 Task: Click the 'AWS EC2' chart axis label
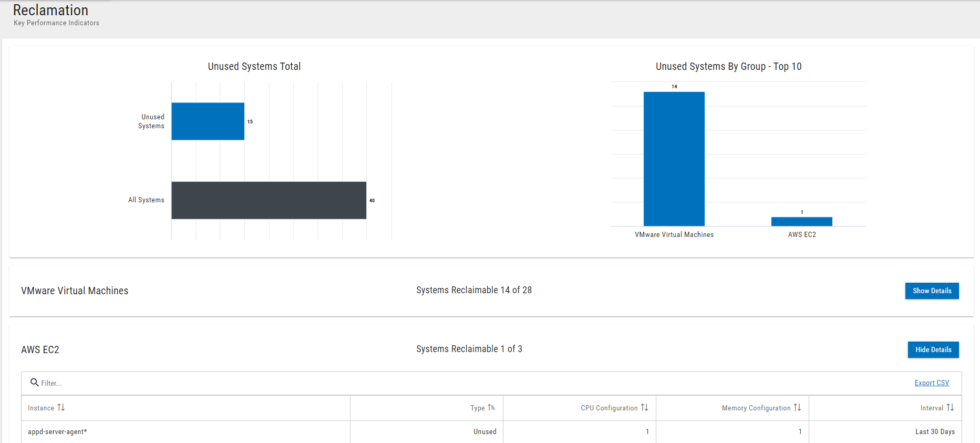pos(802,235)
